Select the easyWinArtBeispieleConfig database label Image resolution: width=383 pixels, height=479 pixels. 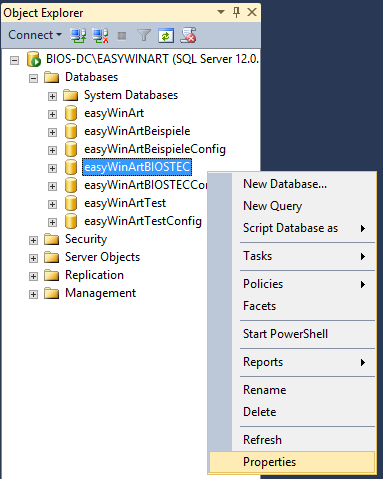155,149
